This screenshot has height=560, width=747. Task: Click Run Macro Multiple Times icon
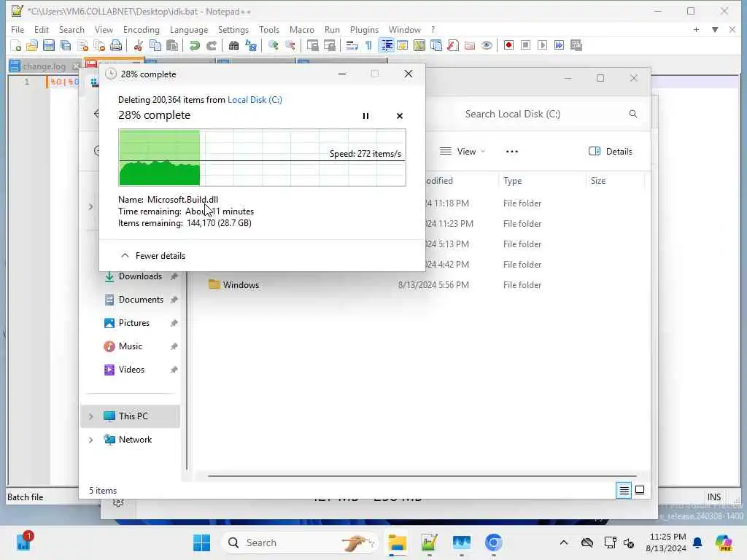point(560,45)
